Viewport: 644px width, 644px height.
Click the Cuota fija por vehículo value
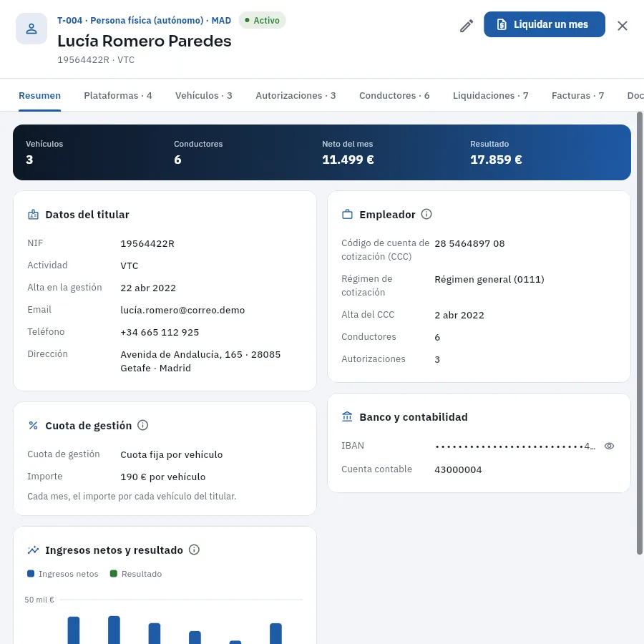pos(171,454)
